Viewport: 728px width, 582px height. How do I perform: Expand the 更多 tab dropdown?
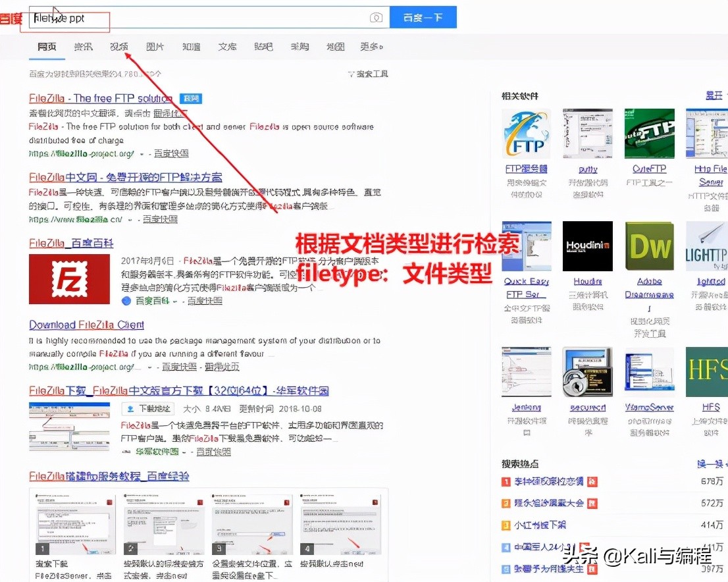371,47
